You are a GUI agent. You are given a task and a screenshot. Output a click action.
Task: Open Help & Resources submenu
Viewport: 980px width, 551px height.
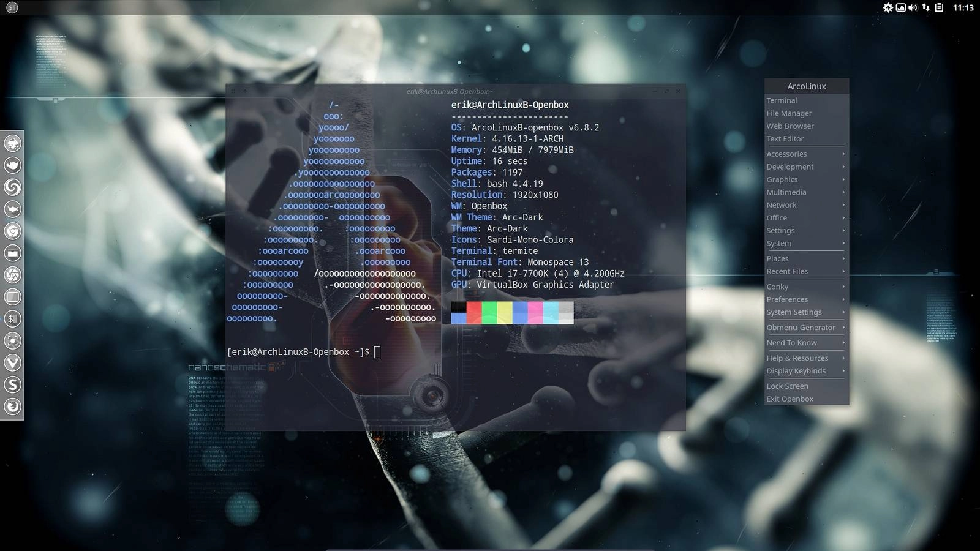coord(807,358)
